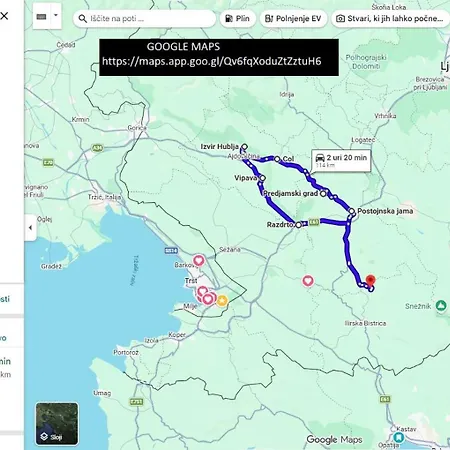The height and width of the screenshot is (450, 450).
Task: Click the "Iščite na poti" search field
Action: click(x=144, y=19)
